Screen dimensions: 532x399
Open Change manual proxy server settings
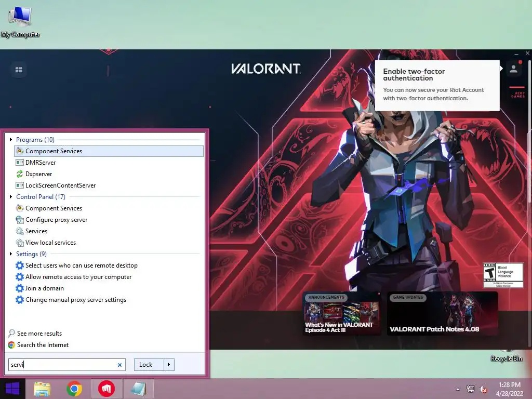[109, 300]
